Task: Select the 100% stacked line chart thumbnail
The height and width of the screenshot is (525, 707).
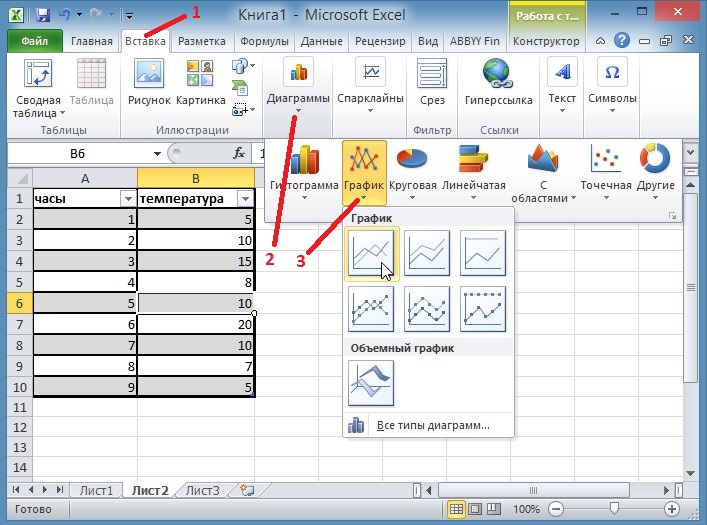Action: point(483,253)
